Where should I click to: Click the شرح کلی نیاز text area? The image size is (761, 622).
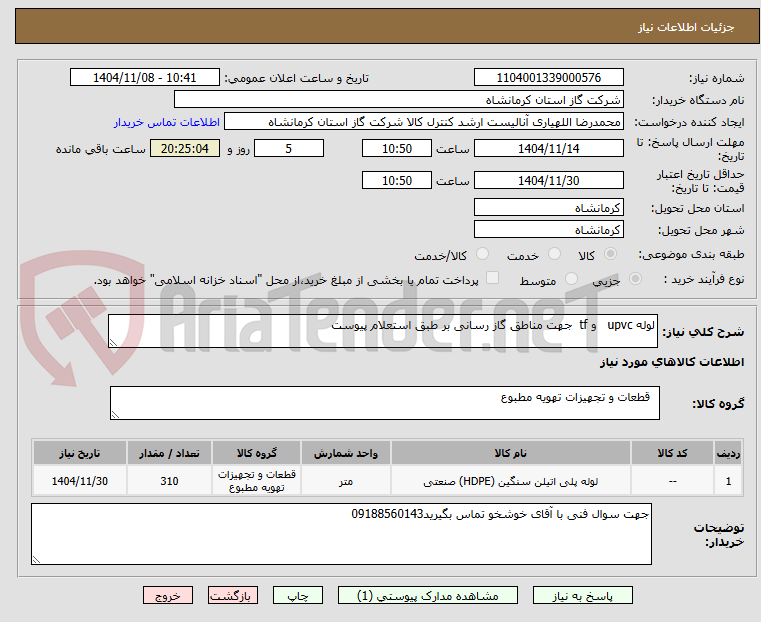click(x=383, y=331)
